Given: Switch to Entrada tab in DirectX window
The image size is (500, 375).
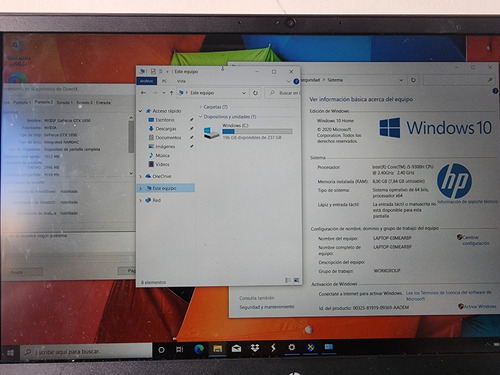Looking at the screenshot, I should click(x=103, y=102).
